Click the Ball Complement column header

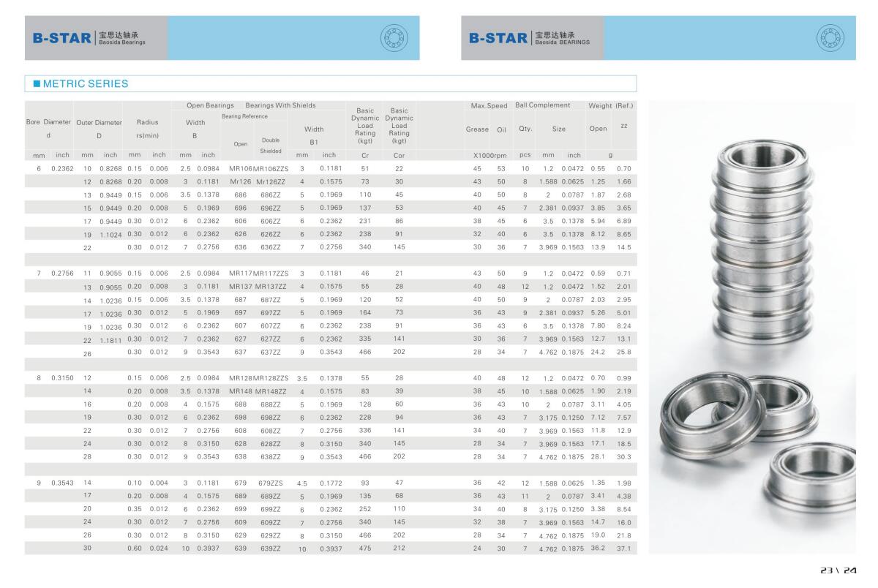(542, 106)
